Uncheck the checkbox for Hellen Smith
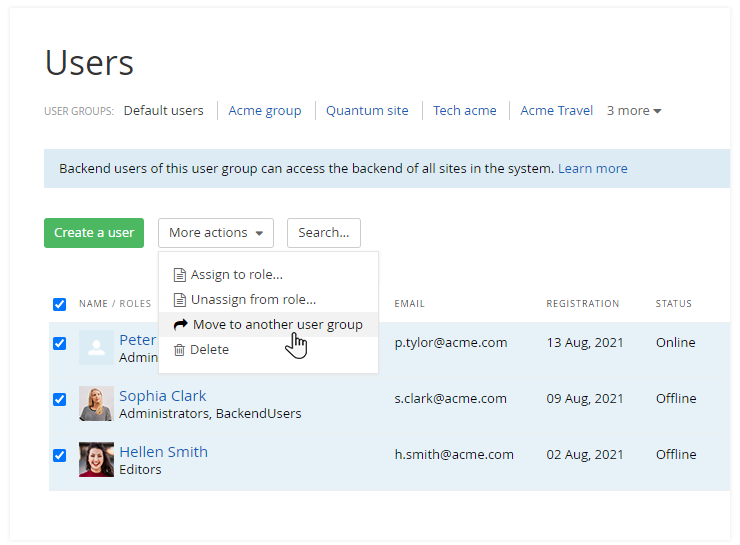The image size is (740, 545). (x=59, y=455)
